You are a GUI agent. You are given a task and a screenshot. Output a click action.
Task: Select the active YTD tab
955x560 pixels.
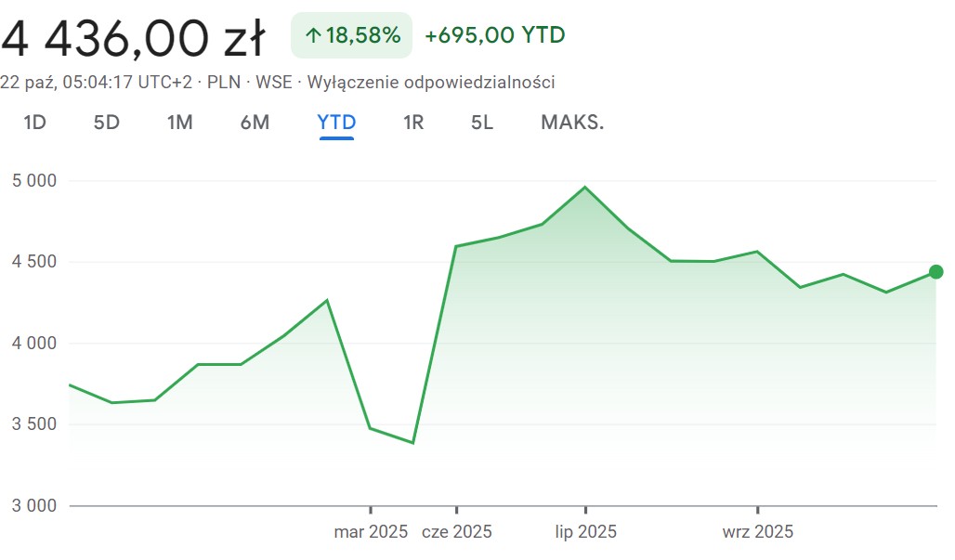point(336,123)
